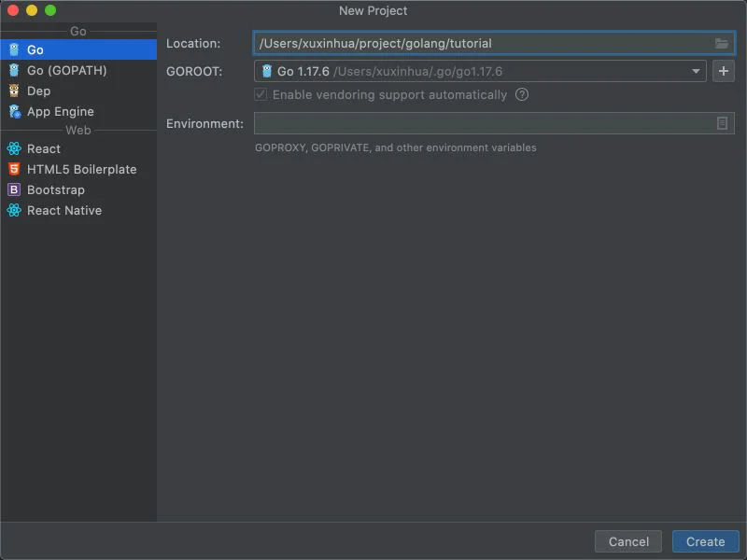Image resolution: width=747 pixels, height=560 pixels.
Task: Open vendoring support help question mark
Action: click(x=522, y=94)
